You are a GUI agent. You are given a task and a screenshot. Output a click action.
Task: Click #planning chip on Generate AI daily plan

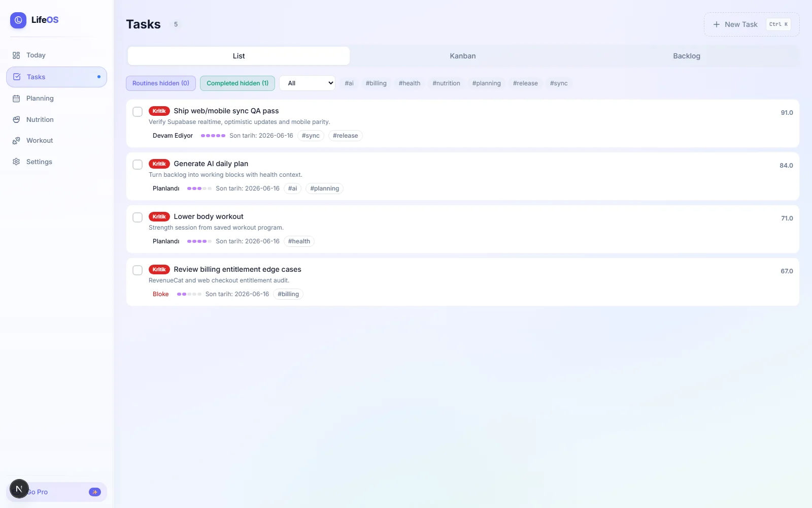pos(325,188)
